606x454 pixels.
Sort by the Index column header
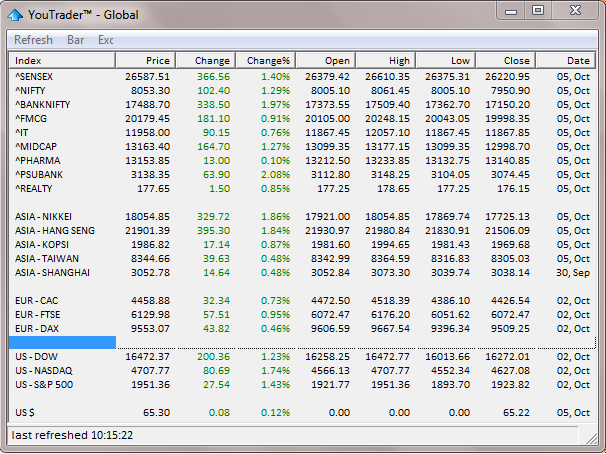tap(62, 61)
